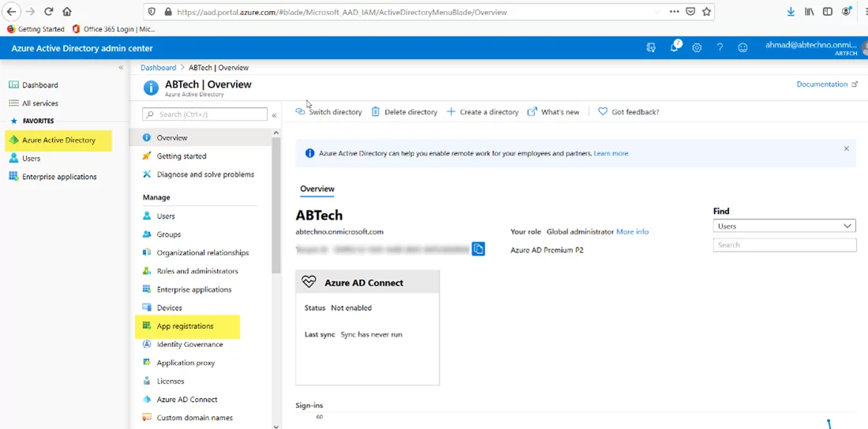Click the Find search field

(x=784, y=244)
